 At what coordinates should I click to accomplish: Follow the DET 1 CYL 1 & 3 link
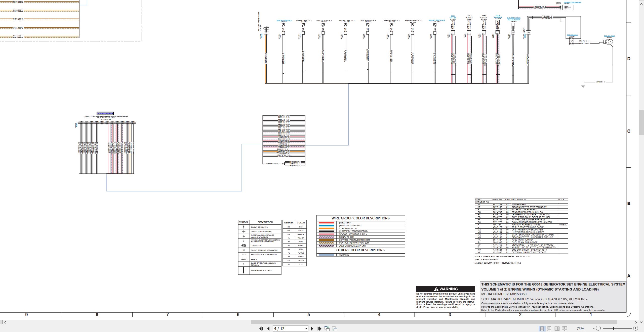coord(453,17)
